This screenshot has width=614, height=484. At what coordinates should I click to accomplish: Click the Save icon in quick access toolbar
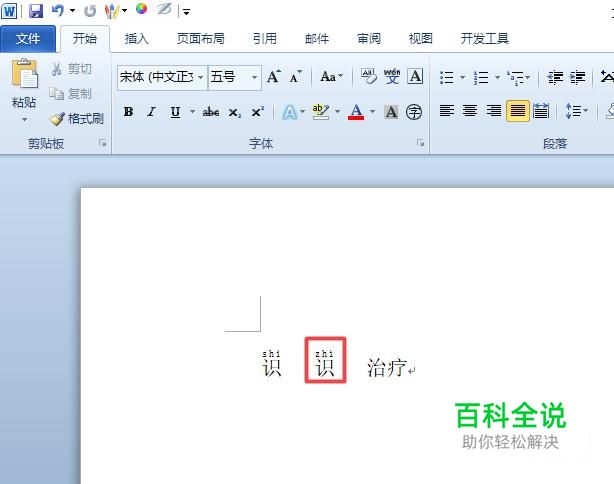click(36, 11)
